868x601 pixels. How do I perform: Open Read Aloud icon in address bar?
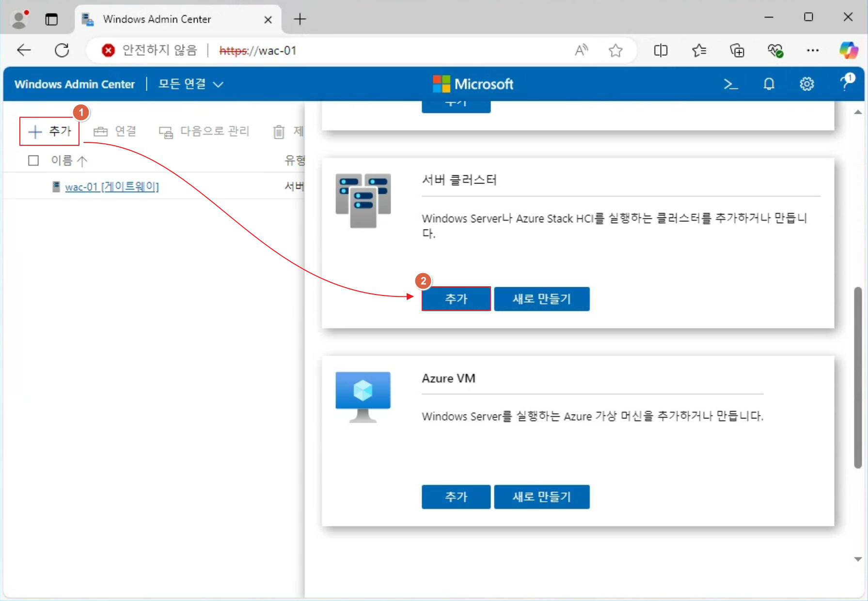[582, 50]
